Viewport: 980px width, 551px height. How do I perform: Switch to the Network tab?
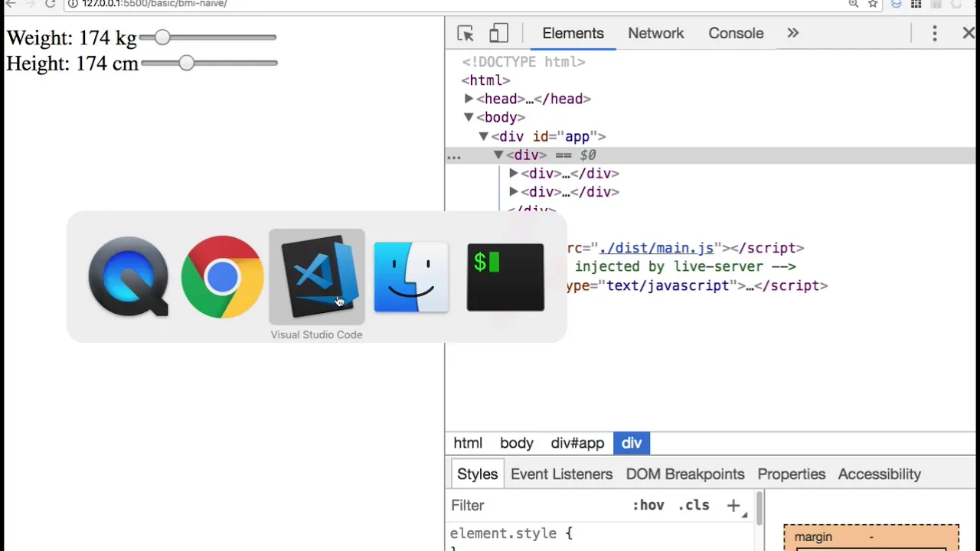click(x=656, y=34)
